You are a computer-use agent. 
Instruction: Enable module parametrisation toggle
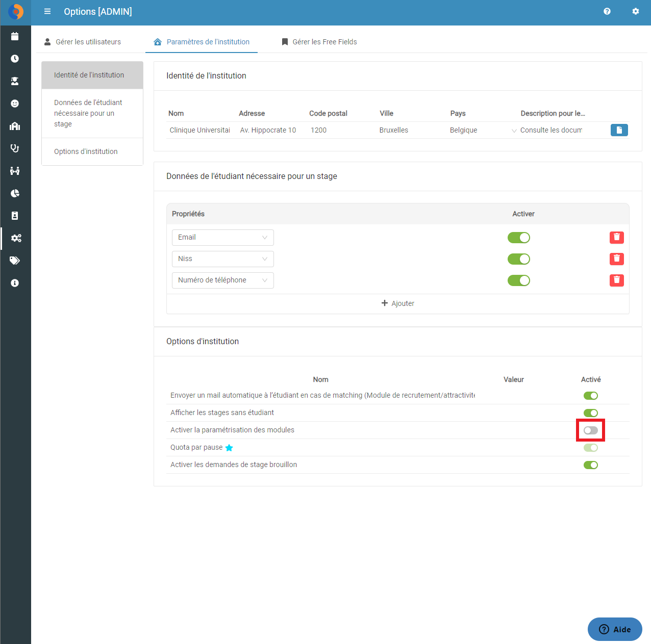(591, 430)
